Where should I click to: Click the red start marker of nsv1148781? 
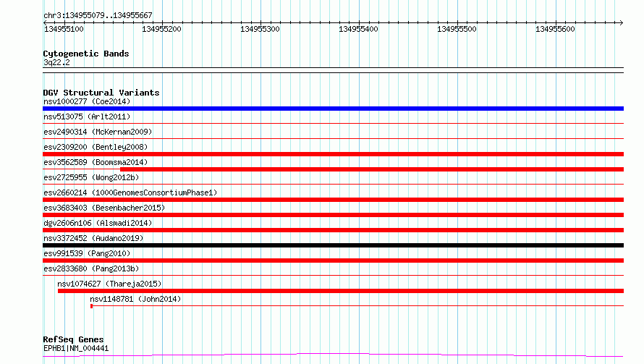tap(92, 306)
